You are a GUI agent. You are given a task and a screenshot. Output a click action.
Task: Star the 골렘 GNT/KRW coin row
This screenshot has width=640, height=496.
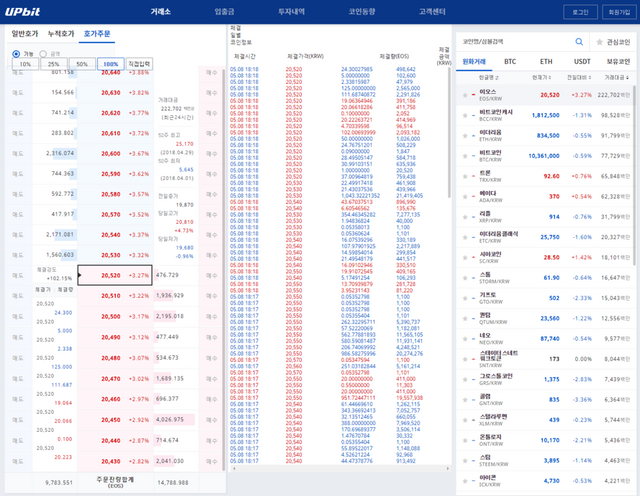point(465,400)
